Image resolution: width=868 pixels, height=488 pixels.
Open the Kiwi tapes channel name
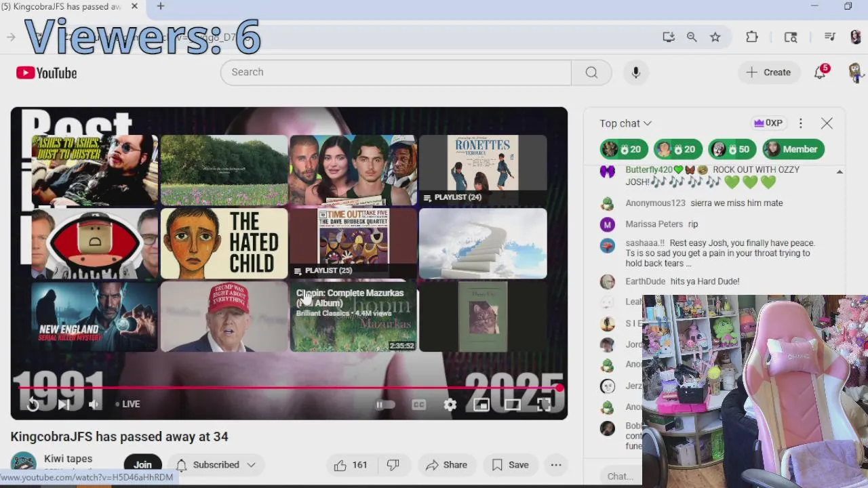coord(68,459)
